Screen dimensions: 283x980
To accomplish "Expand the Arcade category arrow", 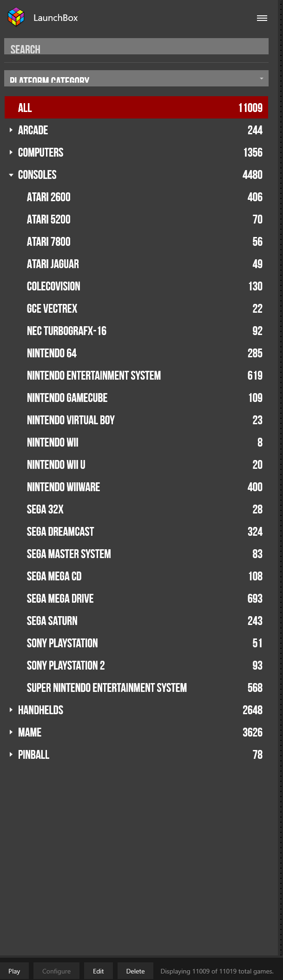I will (11, 130).
